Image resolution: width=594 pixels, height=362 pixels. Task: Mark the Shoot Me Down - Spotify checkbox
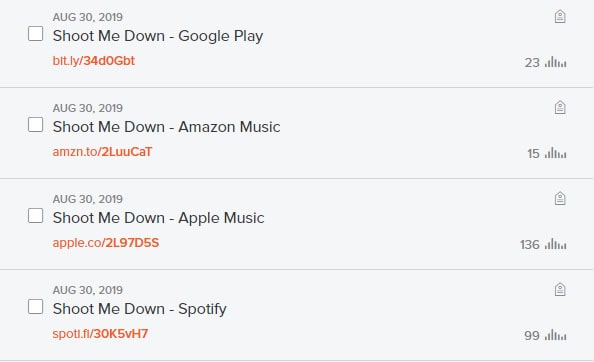35,307
